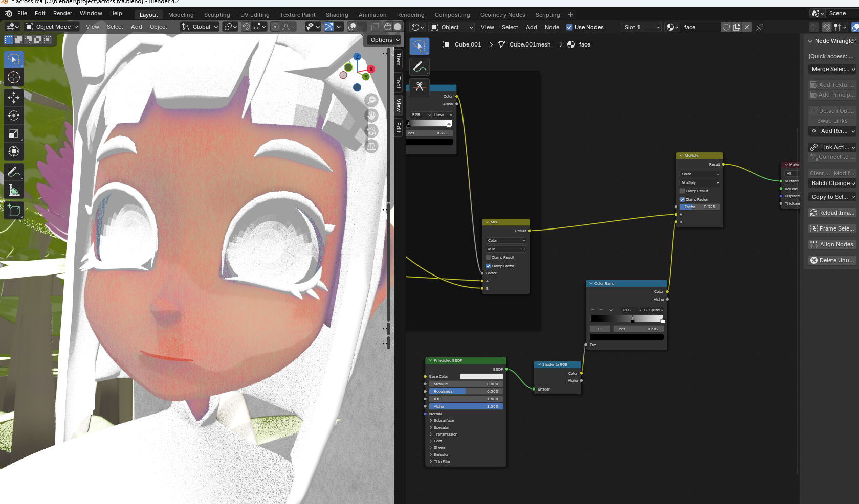Switch perspective/orthographic grid gizmo
Viewport: 859px width, 504px height.
[371, 146]
